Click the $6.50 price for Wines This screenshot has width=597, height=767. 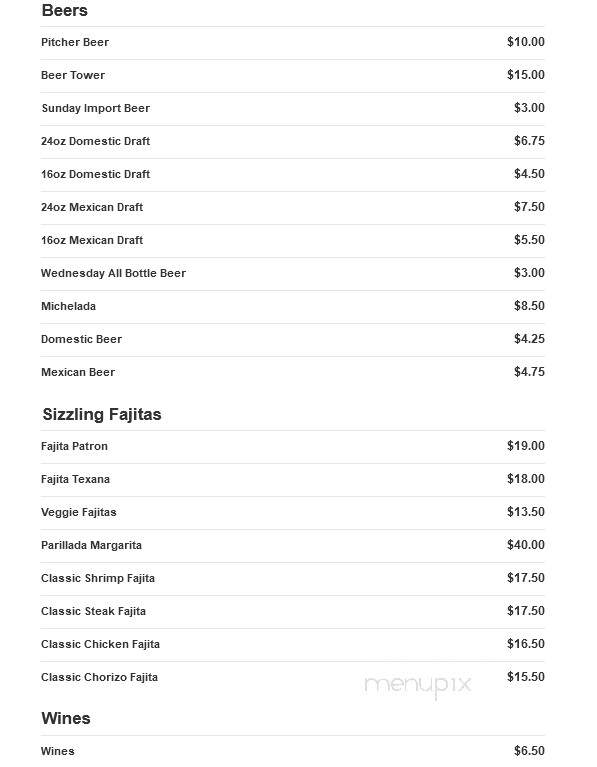click(529, 751)
